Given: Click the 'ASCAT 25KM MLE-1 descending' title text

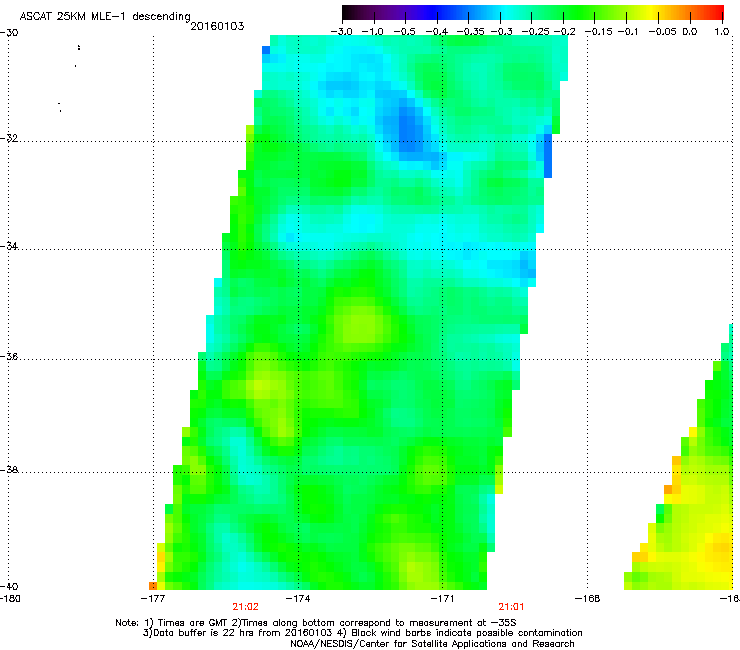Looking at the screenshot, I should click(x=105, y=17).
